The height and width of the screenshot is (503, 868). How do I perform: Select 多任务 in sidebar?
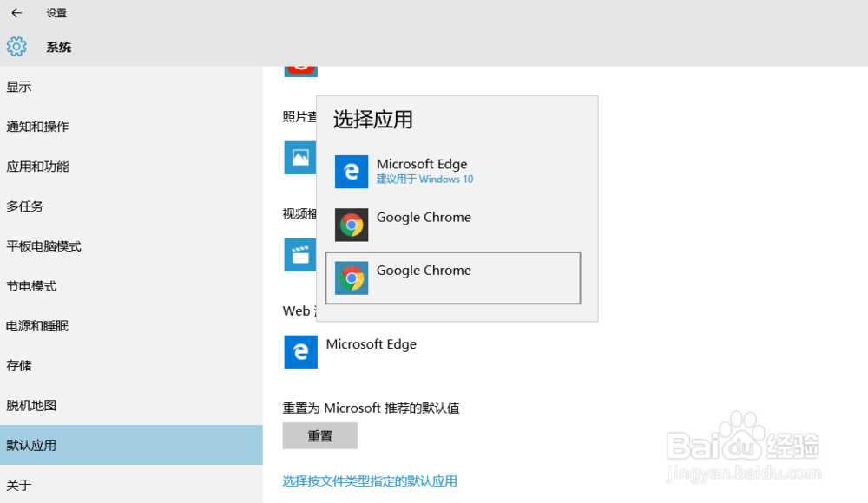click(x=131, y=206)
